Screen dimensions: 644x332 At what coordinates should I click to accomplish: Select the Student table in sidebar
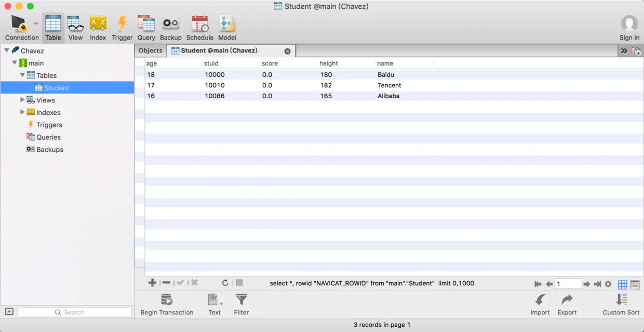pyautogui.click(x=67, y=88)
